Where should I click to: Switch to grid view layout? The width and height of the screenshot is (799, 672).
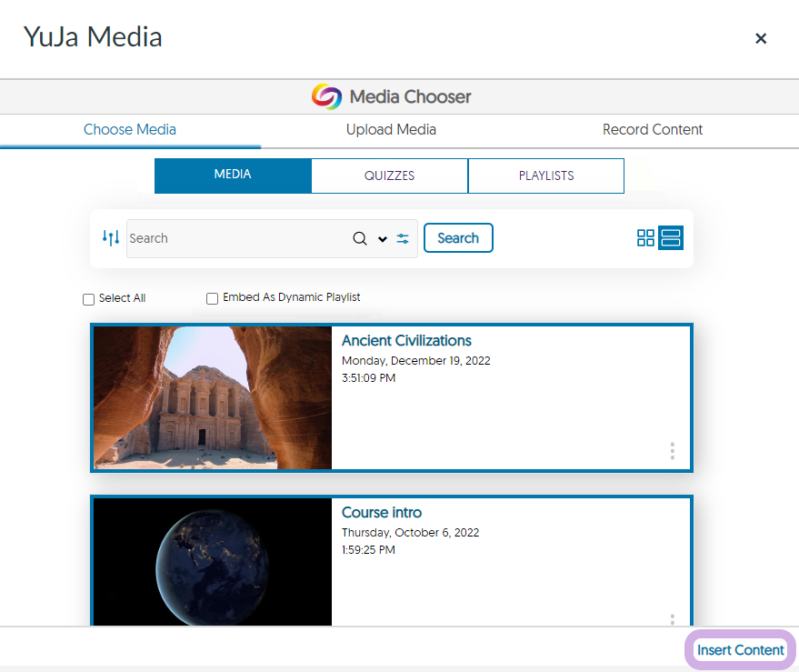(645, 238)
